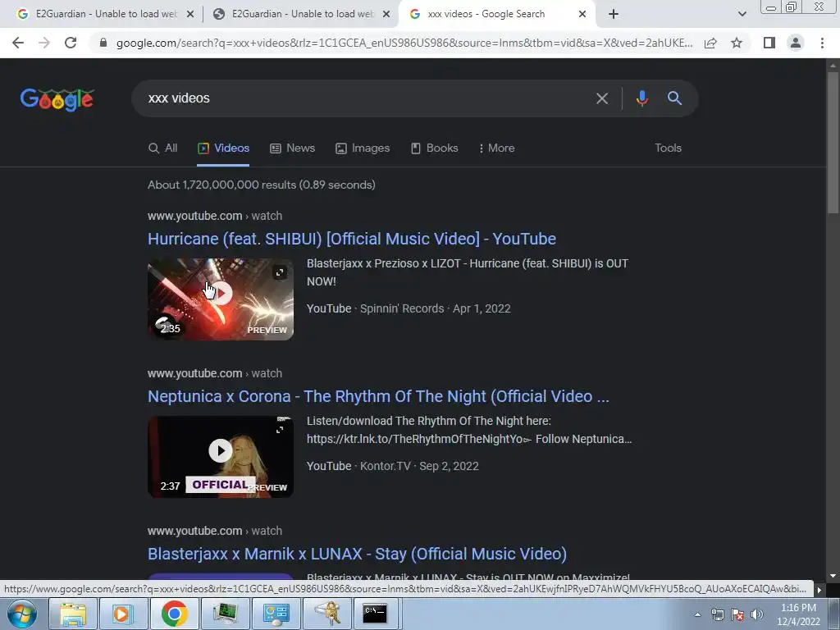
Task: Expand the More filters menu
Action: click(496, 148)
